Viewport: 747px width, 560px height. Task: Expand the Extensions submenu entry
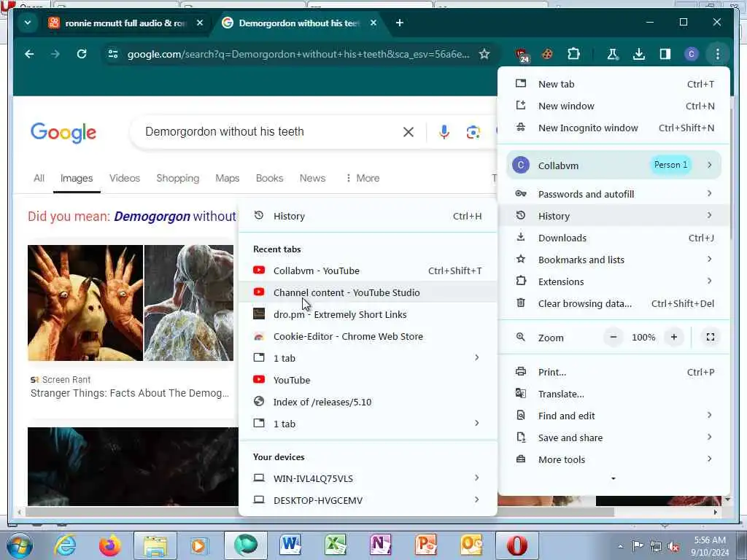(614, 281)
